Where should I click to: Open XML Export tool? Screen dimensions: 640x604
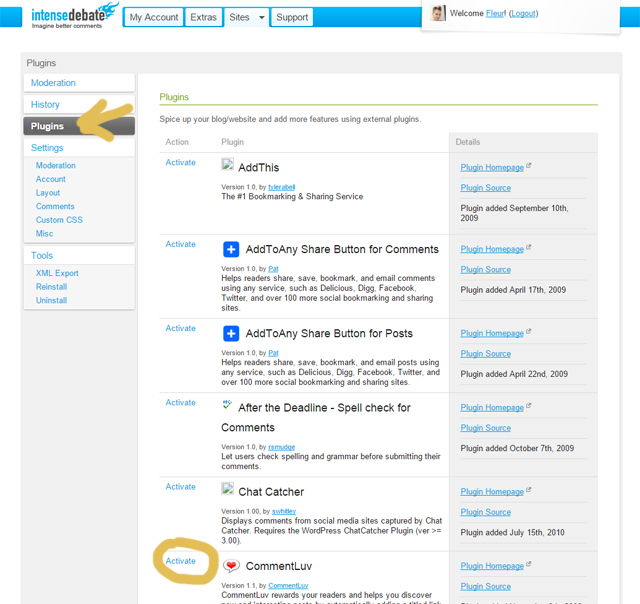click(57, 273)
